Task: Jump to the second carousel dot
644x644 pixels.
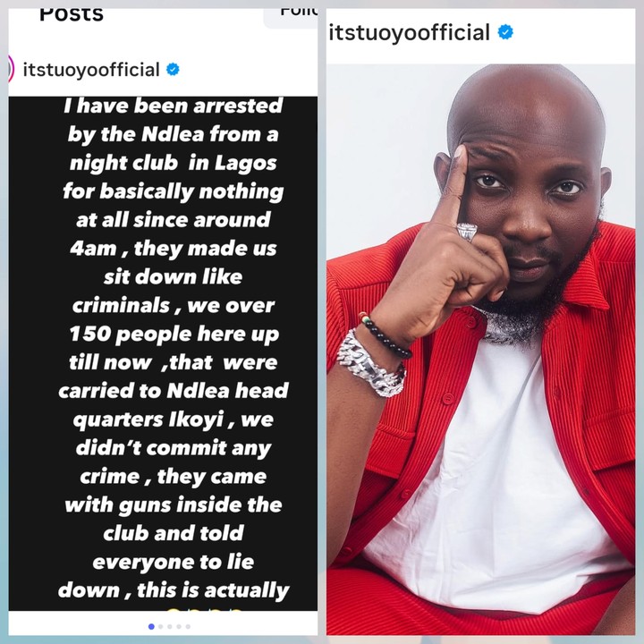Action: (161, 626)
